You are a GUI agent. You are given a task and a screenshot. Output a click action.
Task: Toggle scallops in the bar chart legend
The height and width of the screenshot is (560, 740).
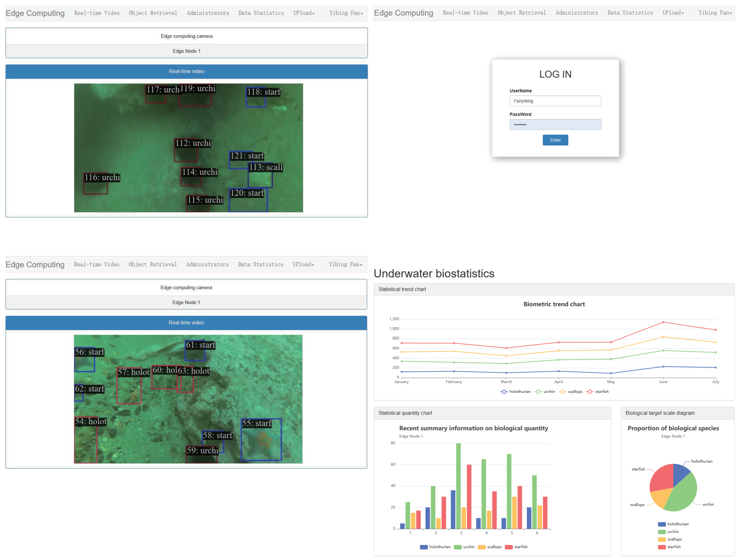pyautogui.click(x=490, y=547)
